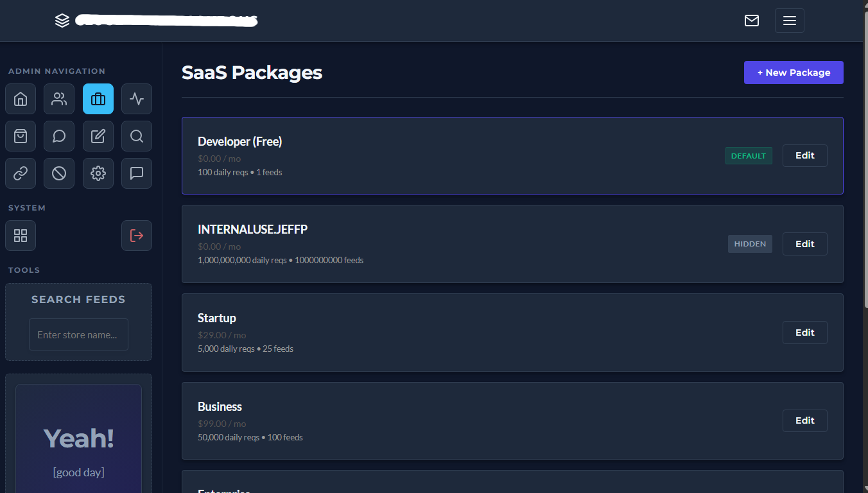
Task: Open the Home dashboard icon
Action: (20, 99)
